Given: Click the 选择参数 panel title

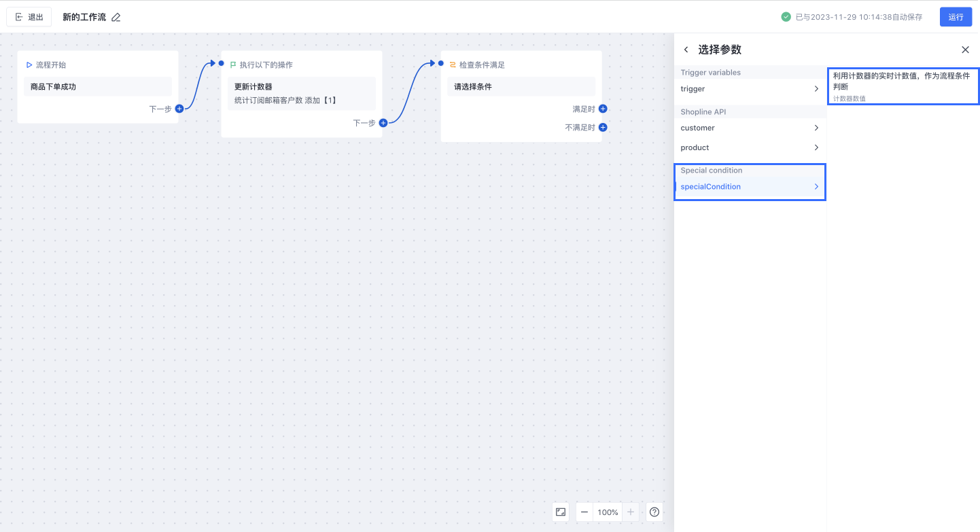Looking at the screenshot, I should tap(720, 50).
